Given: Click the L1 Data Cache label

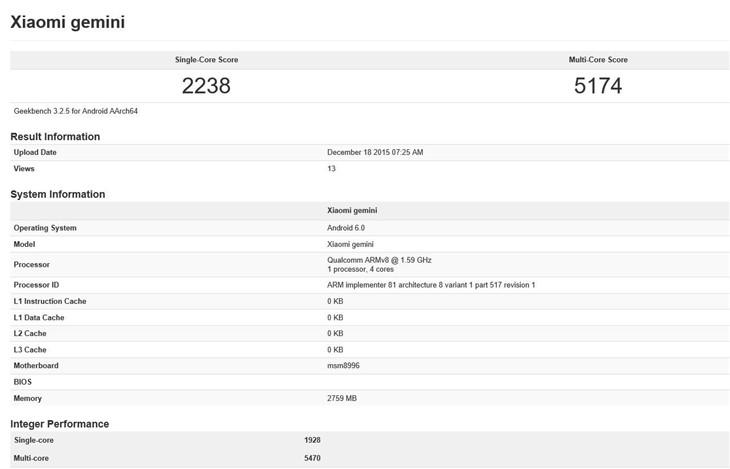Looking at the screenshot, I should (39, 318).
